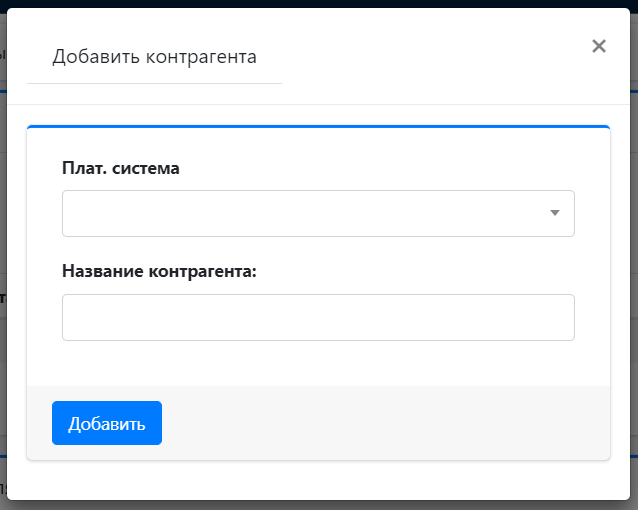Close the Добавить контрагента dialog
Viewport: 638px width, 510px height.
[599, 46]
